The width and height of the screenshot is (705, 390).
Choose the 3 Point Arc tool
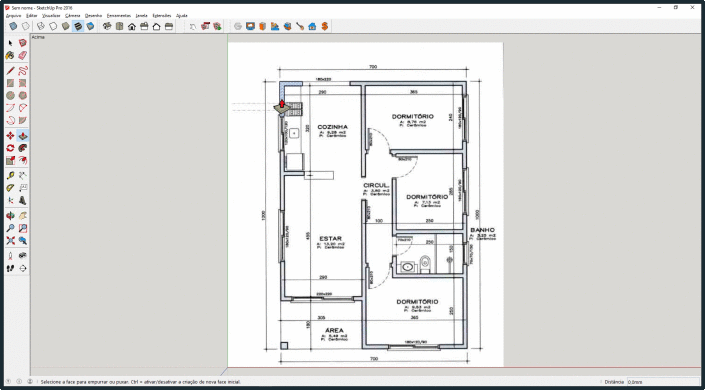10,120
